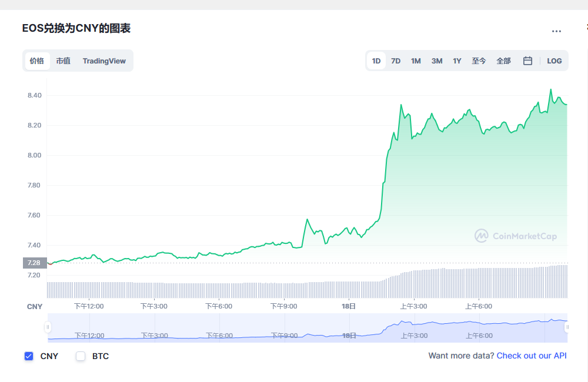This screenshot has height=382, width=588.
Task: Select the 至今 time range
Action: point(479,61)
